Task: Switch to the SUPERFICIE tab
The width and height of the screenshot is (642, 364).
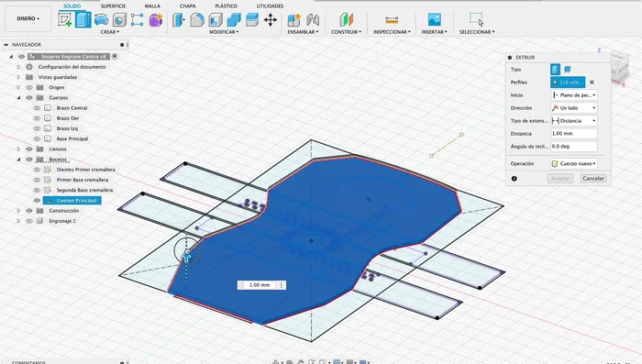Action: pyautogui.click(x=113, y=6)
